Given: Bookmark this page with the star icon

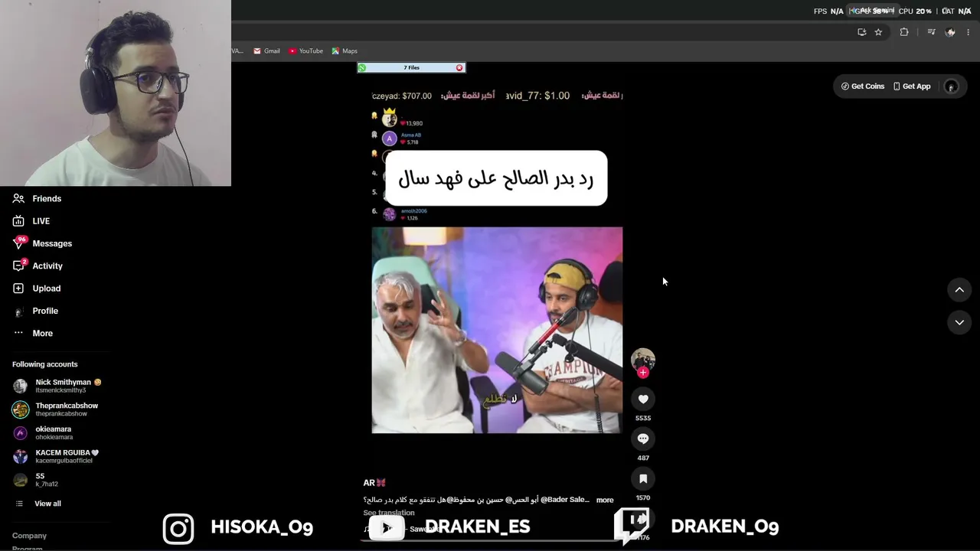Looking at the screenshot, I should pos(878,32).
